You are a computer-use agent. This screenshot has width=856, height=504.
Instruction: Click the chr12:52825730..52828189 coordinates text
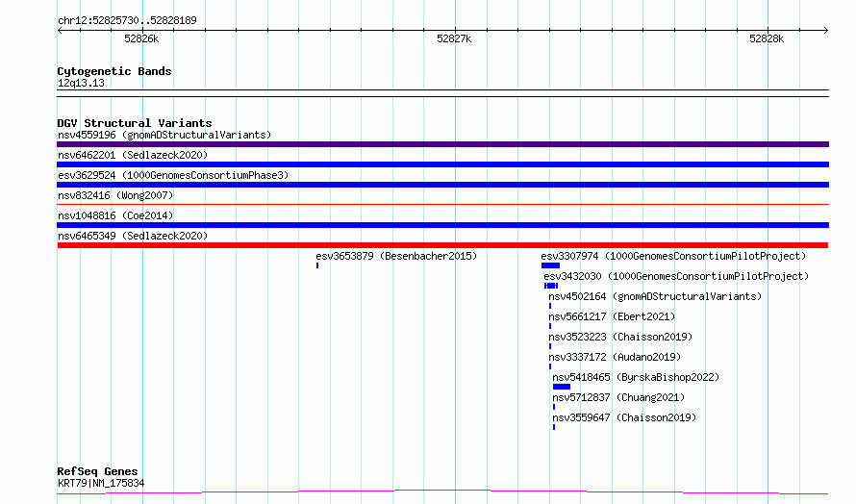(127, 20)
